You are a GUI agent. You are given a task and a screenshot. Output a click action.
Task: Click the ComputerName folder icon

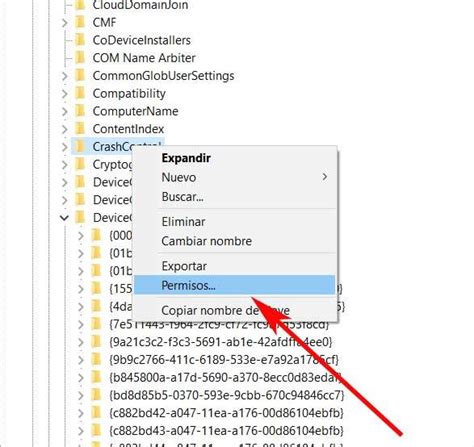80,111
